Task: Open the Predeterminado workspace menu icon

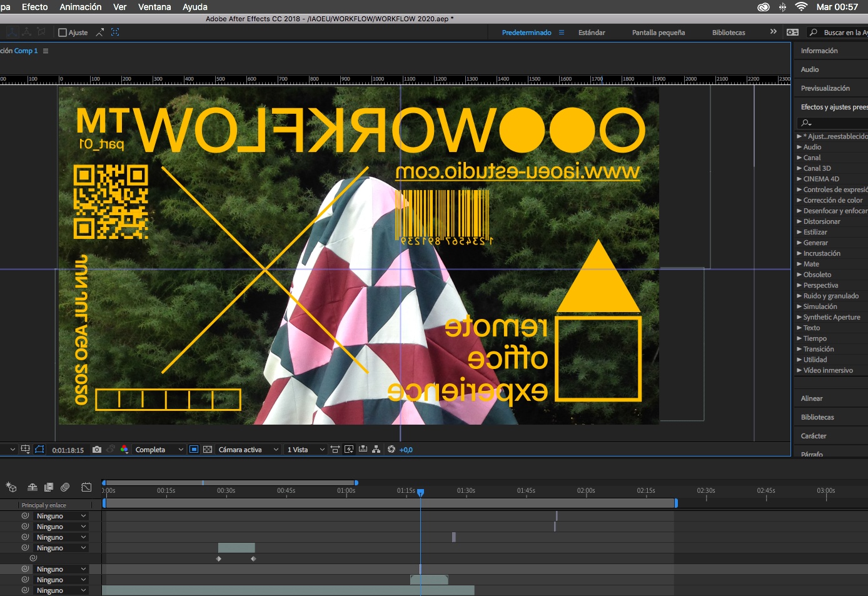Action: click(562, 33)
